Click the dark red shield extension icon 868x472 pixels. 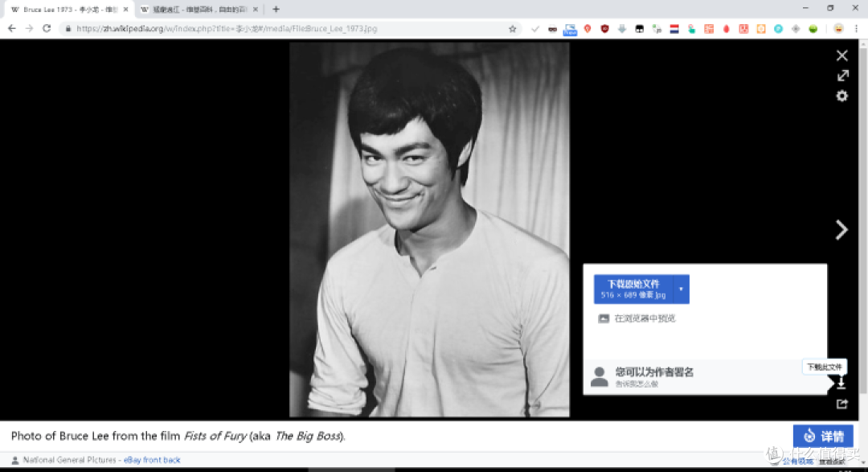pyautogui.click(x=604, y=29)
